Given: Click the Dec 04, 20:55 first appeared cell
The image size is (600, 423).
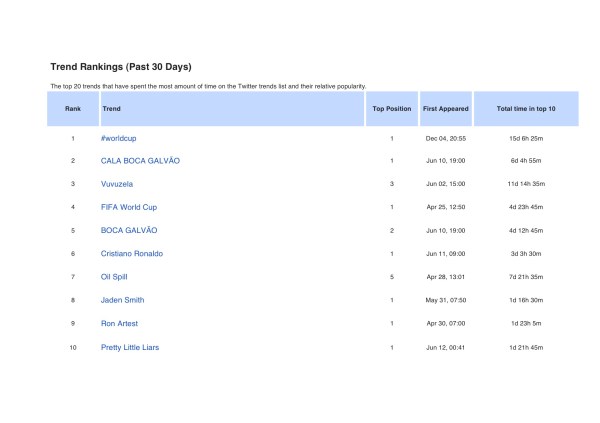Looking at the screenshot, I should 444,137.
